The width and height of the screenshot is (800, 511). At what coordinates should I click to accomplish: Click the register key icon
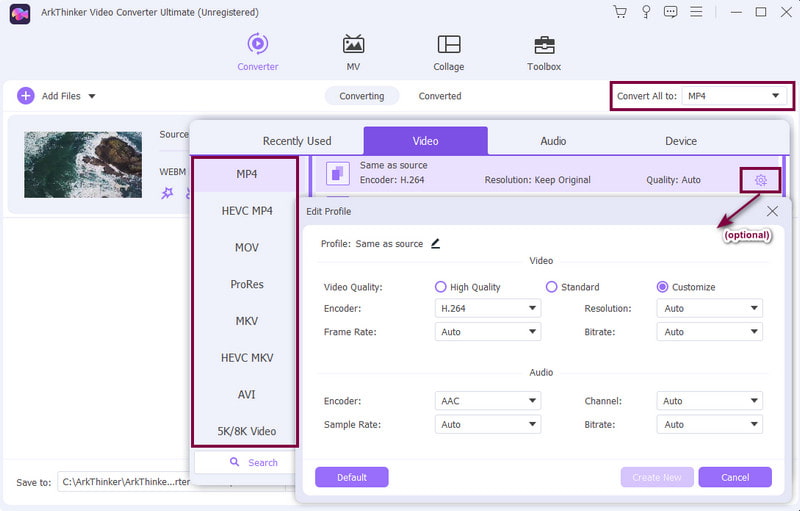(x=646, y=12)
